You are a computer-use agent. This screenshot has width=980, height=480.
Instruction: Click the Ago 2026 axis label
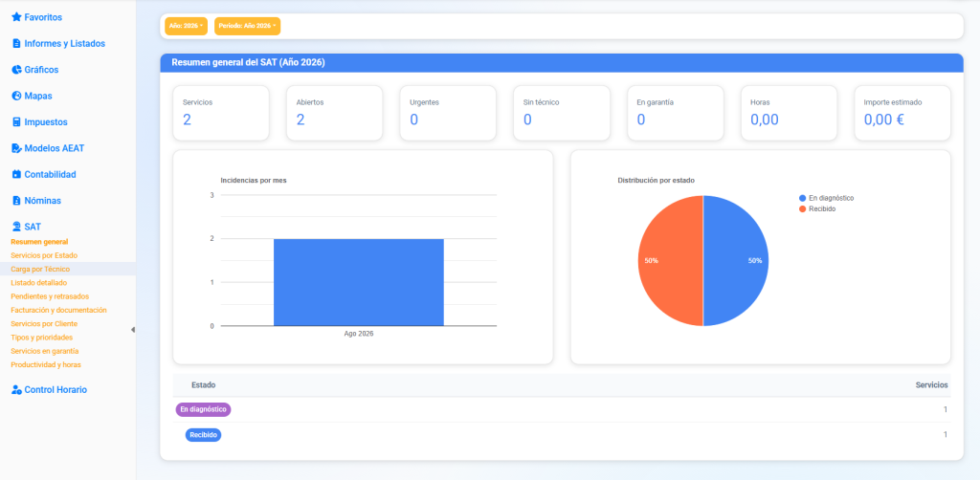click(x=359, y=334)
